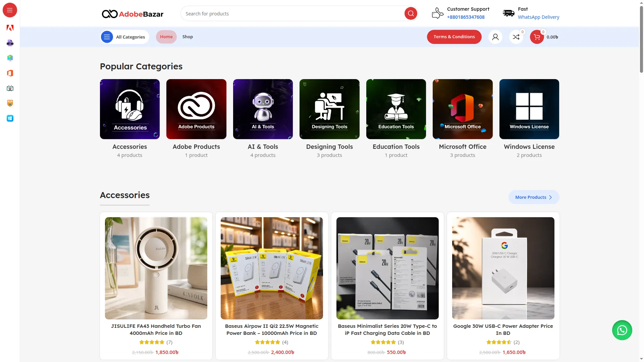Open the Education Tools text link
Screen dimensions: 644x362
(396, 147)
